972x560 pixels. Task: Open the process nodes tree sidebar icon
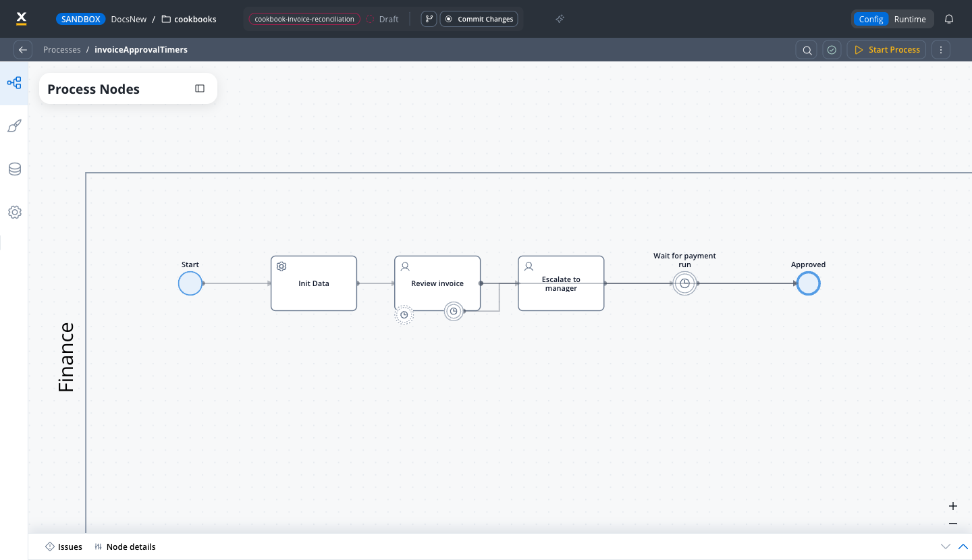14,83
